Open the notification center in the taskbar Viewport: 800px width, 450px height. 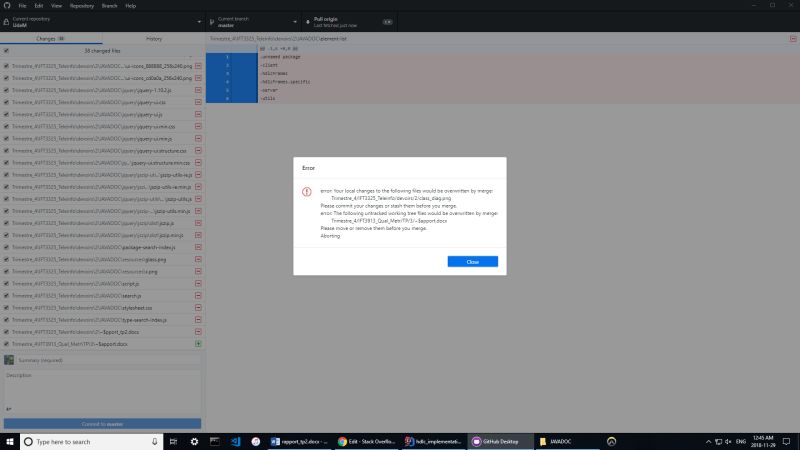tap(786, 441)
